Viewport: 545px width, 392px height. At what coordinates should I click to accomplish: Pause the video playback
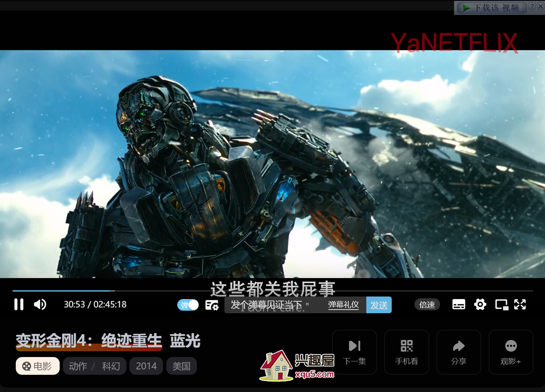[19, 304]
